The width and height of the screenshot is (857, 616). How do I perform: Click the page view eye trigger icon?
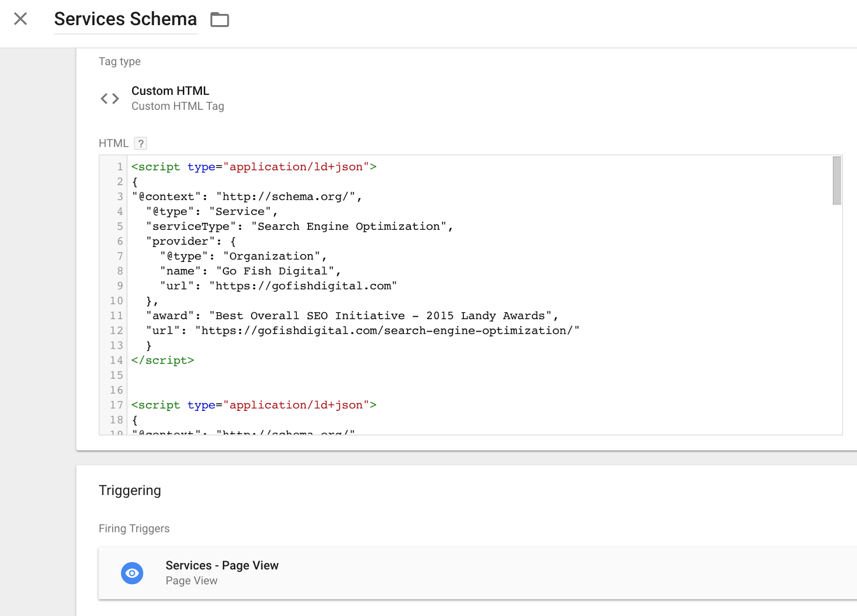tap(132, 573)
